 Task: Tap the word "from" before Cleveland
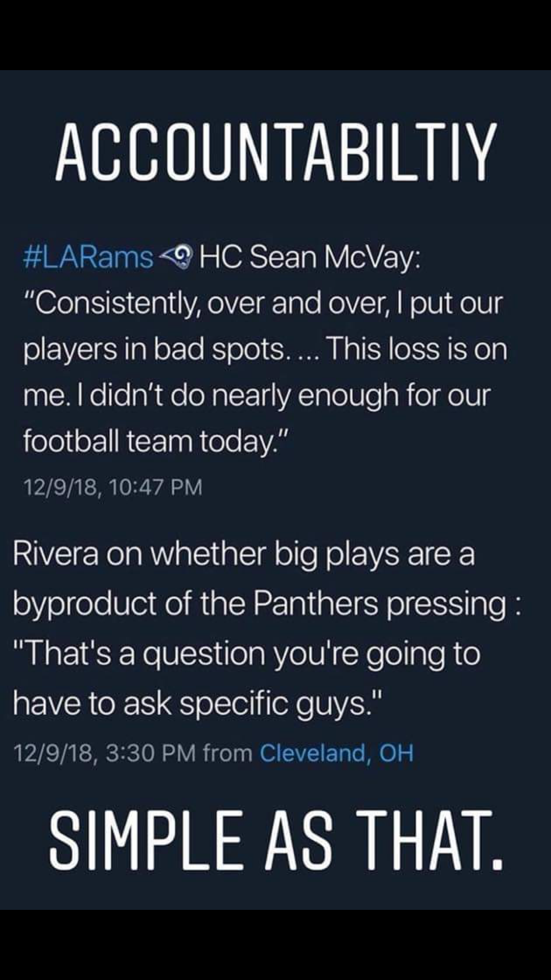pos(228,753)
